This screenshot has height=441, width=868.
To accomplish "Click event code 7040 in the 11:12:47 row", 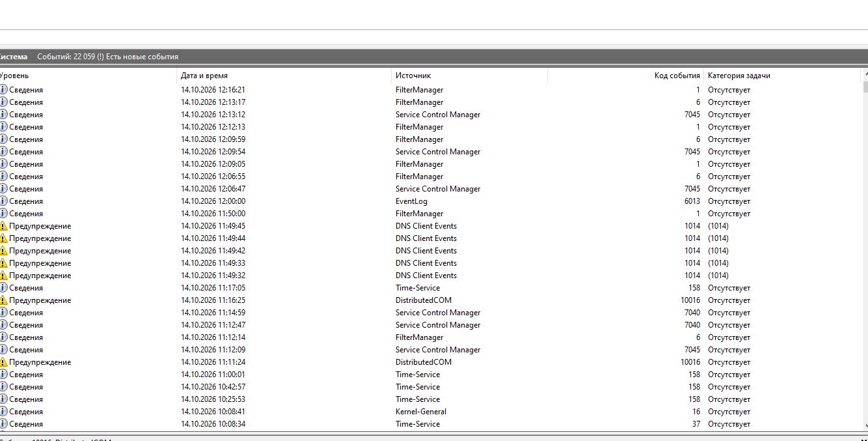I will pyautogui.click(x=692, y=325).
